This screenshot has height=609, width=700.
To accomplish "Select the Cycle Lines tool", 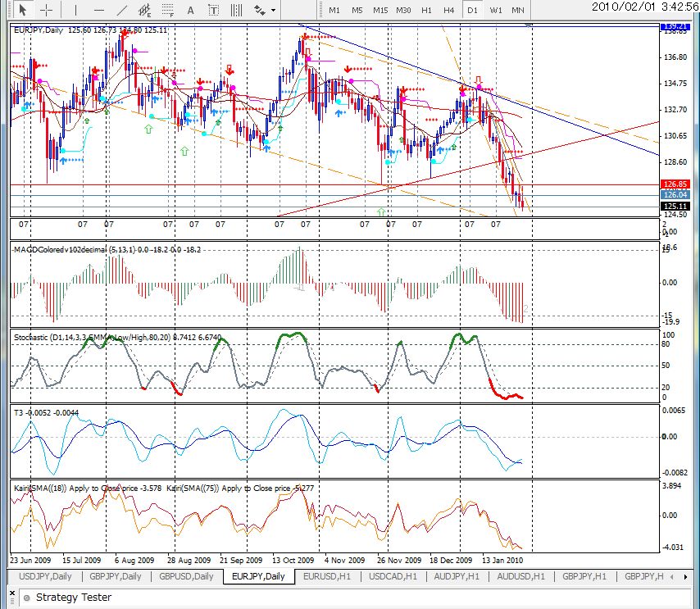I will (x=236, y=10).
